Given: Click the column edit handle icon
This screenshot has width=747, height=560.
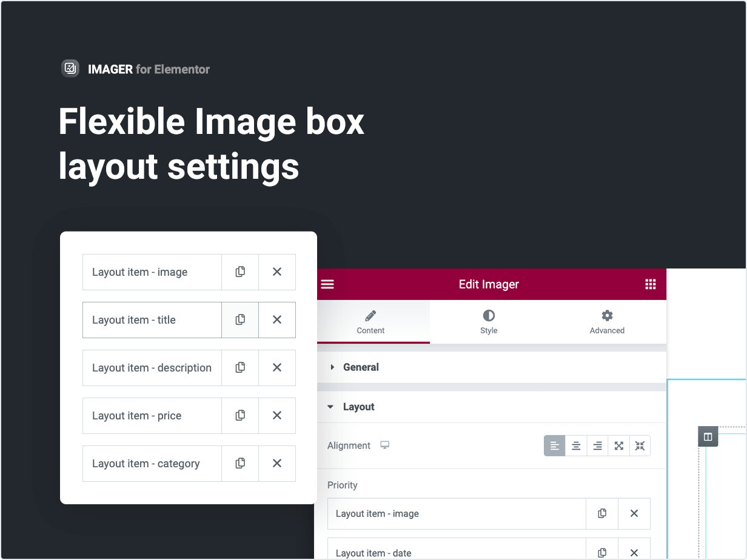Looking at the screenshot, I should (x=708, y=436).
